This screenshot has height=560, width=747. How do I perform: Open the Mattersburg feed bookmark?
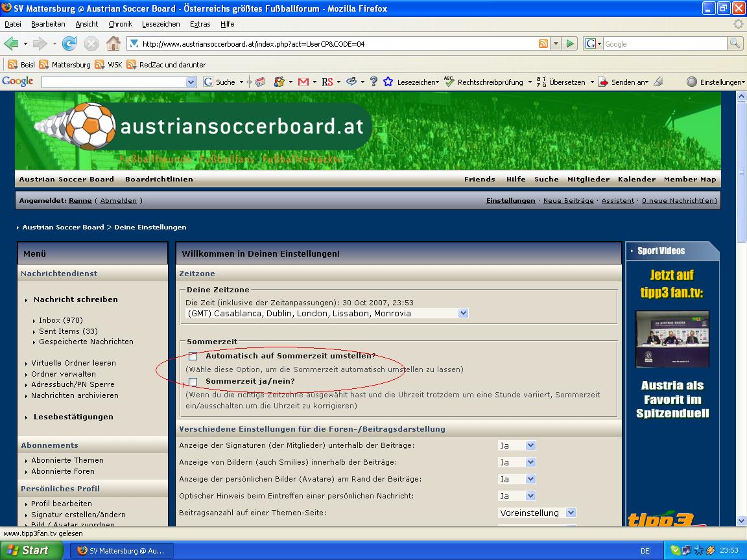[65, 65]
